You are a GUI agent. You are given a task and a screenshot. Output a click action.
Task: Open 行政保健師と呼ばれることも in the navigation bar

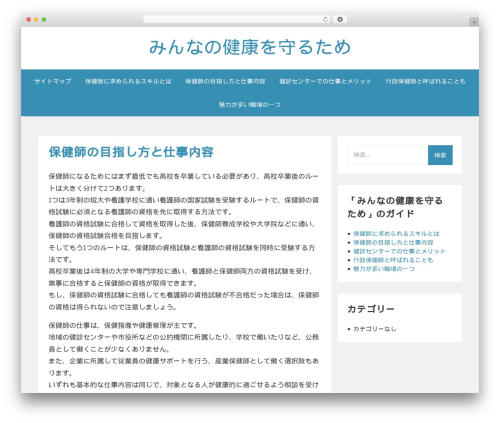(x=425, y=81)
